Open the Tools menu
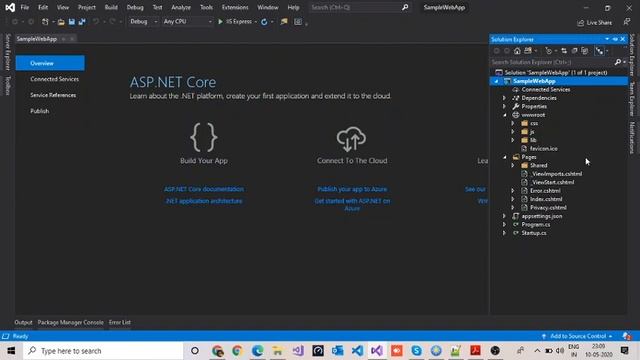This screenshot has height=360, width=640. [x=206, y=7]
